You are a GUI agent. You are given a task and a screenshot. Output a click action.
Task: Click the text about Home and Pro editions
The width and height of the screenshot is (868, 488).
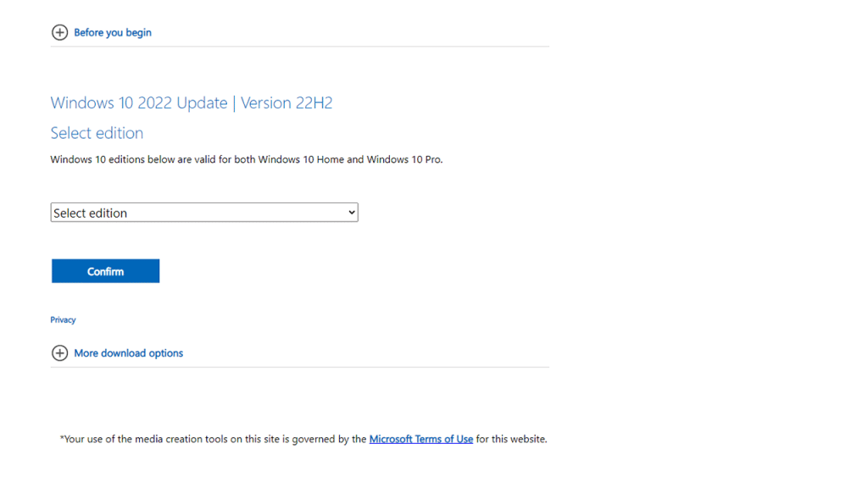247,159
